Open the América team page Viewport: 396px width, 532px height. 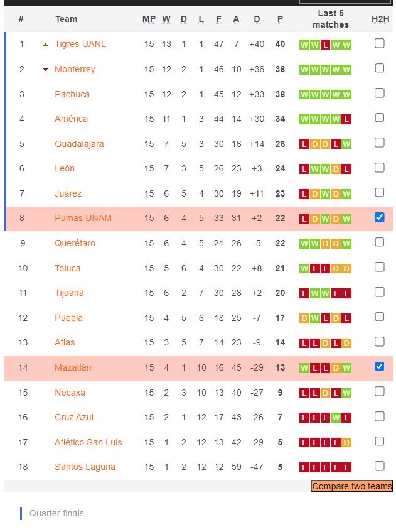coord(71,119)
